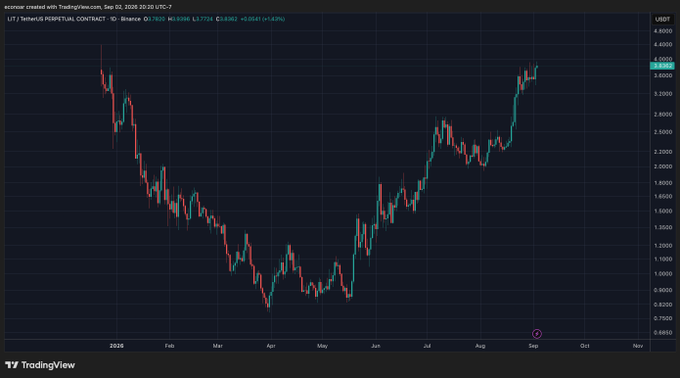The image size is (680, 378).
Task: Click the highlighted current price label 3.8362
Action: pyautogui.click(x=662, y=66)
